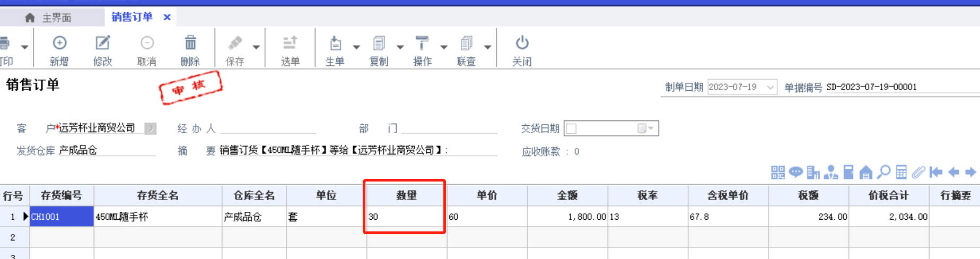
Task: Open the print dropdown arrow
Action: point(24,47)
